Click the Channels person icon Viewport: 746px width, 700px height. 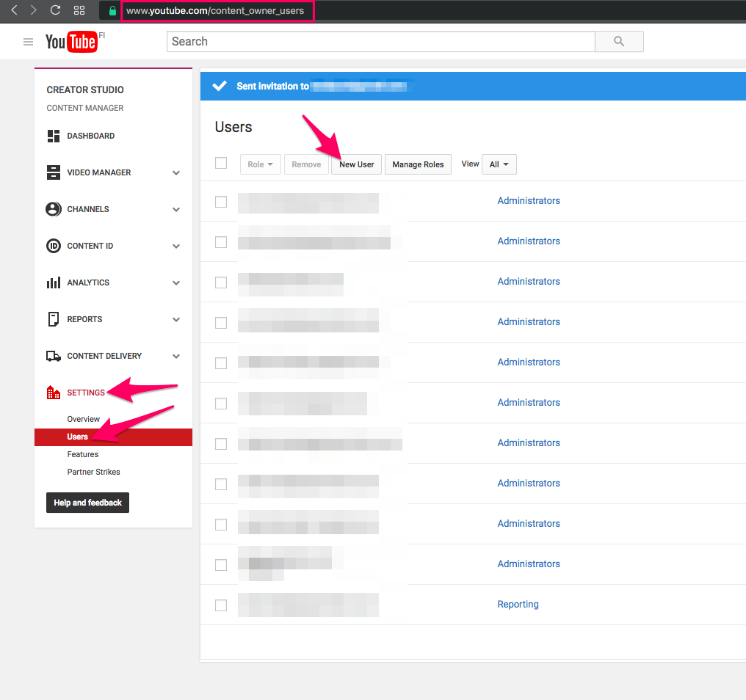(54, 209)
